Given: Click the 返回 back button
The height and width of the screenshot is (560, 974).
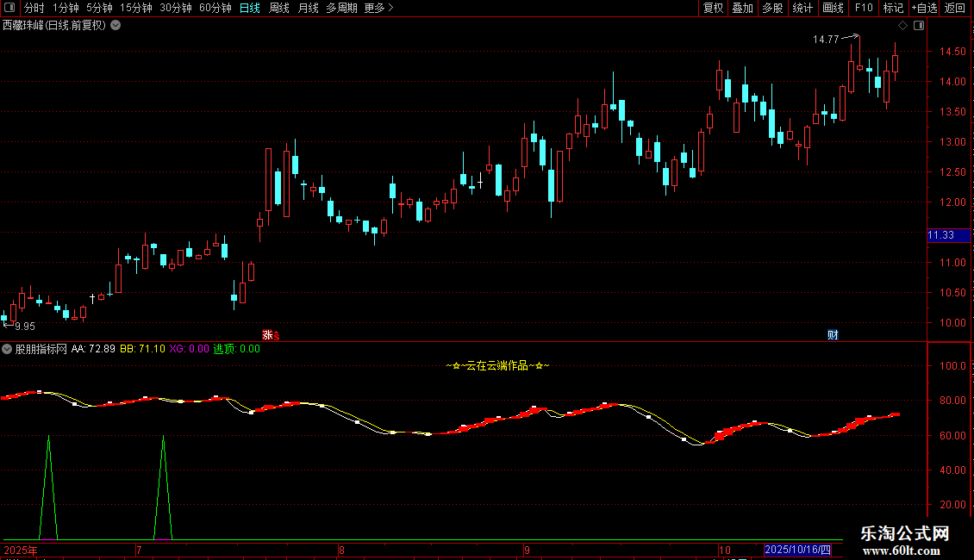Looking at the screenshot, I should point(955,8).
